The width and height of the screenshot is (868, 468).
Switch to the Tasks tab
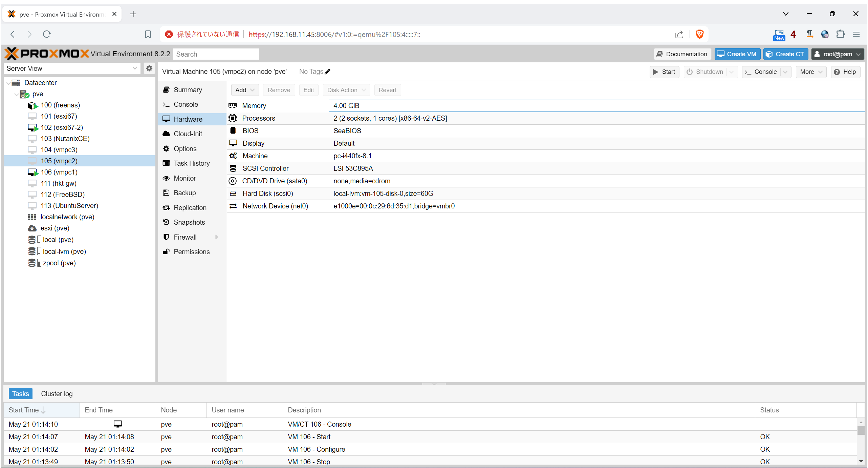click(x=20, y=394)
